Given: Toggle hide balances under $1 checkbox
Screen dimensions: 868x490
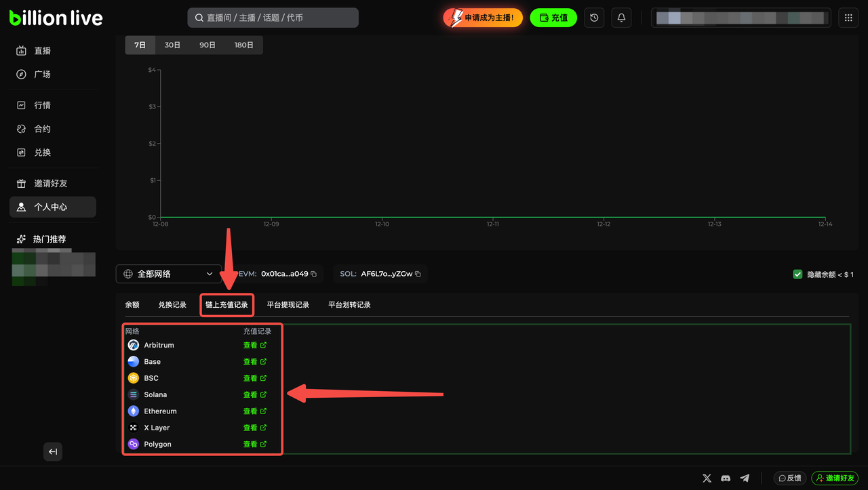Looking at the screenshot, I should point(798,274).
